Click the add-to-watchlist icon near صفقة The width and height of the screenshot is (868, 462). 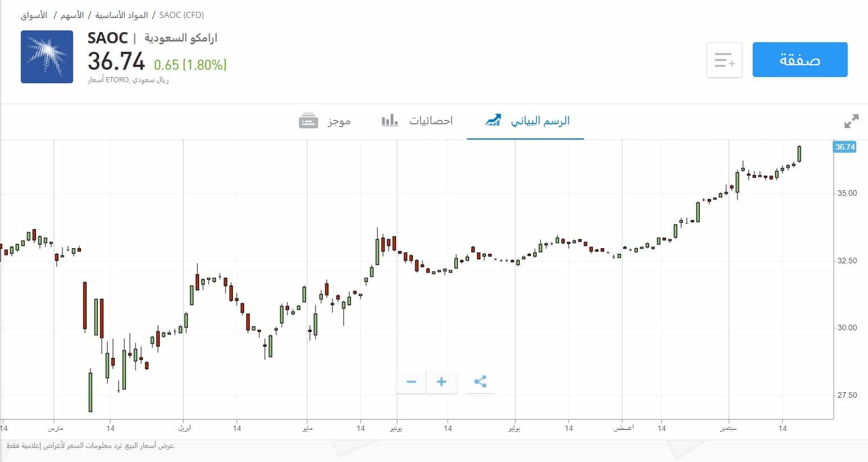pos(724,60)
